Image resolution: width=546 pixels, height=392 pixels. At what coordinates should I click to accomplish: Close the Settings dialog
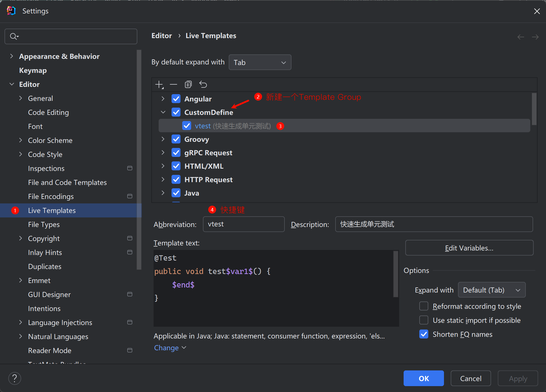537,11
